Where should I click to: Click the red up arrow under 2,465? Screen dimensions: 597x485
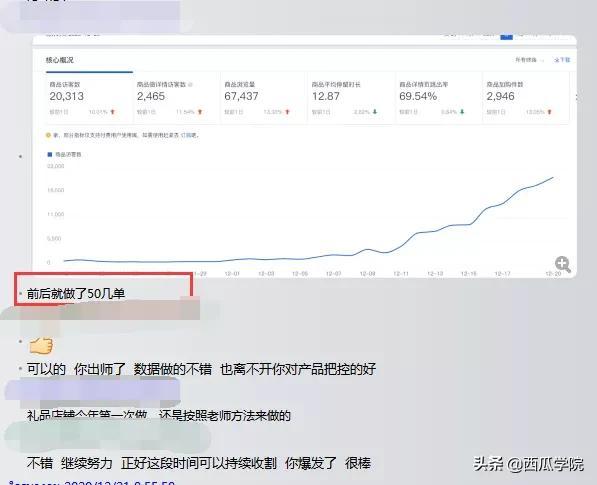pos(200,112)
